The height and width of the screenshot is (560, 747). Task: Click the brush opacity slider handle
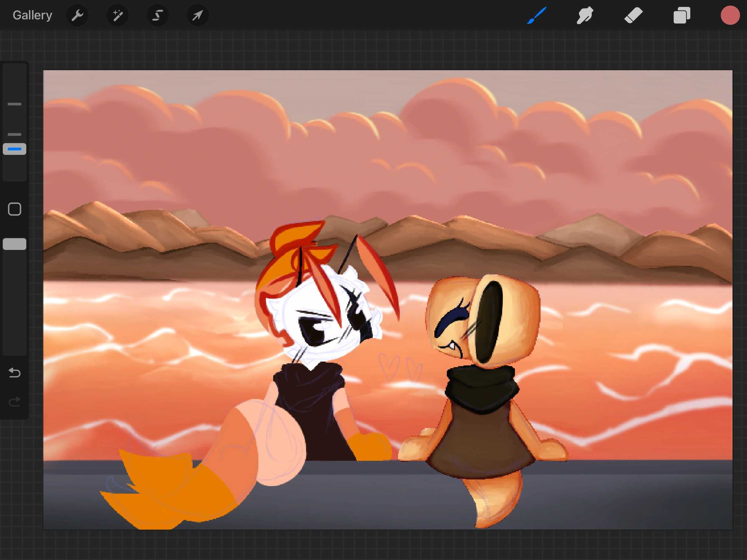pos(15,244)
